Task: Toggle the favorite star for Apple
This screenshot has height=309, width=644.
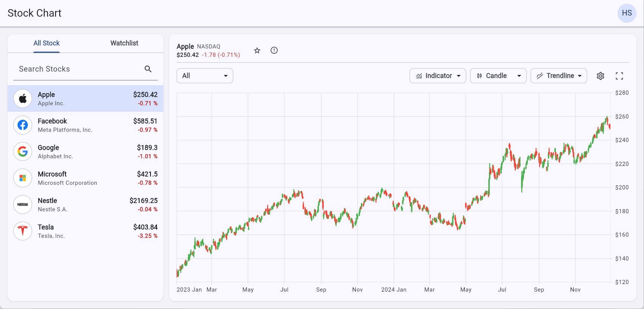Action: click(x=257, y=50)
